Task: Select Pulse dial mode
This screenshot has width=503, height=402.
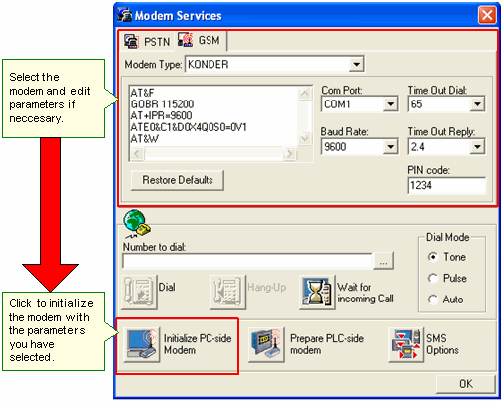Action: (433, 278)
